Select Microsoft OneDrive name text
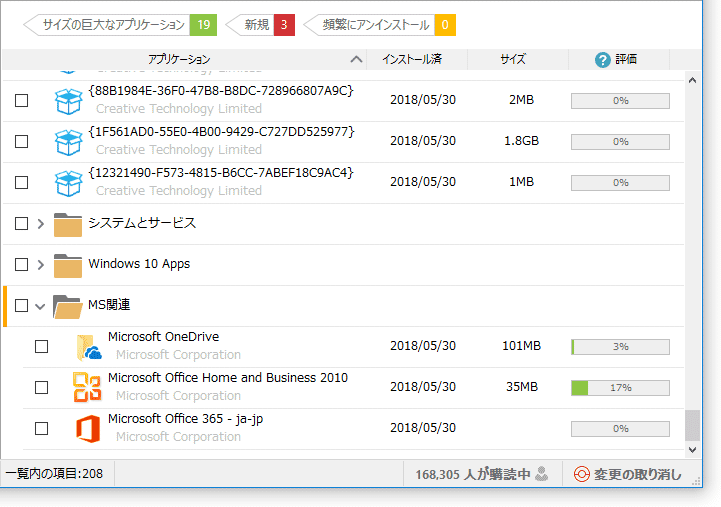Image resolution: width=721 pixels, height=507 pixels. [x=164, y=336]
